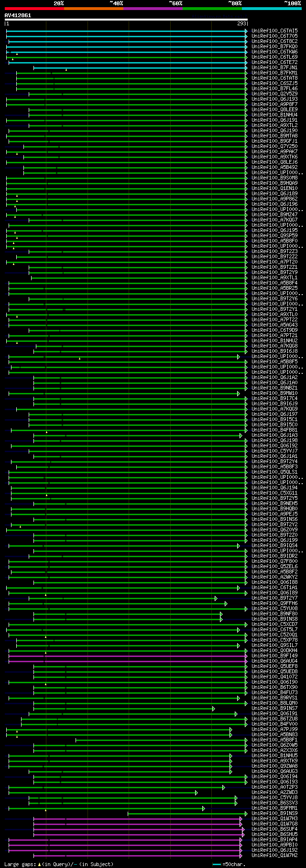Open hit UniRef100_A7PJ99
Viewport: 306px width, 868px height.
coord(274,729)
